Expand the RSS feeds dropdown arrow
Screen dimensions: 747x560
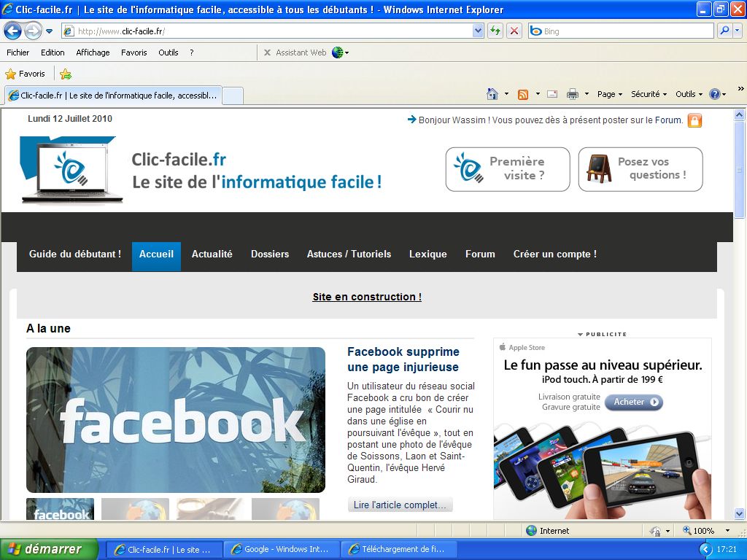538,94
